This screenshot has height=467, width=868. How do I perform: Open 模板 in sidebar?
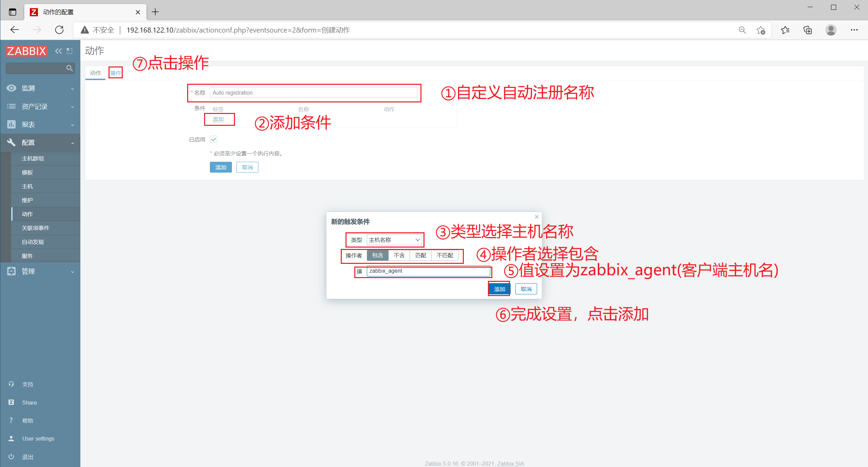pos(46,172)
